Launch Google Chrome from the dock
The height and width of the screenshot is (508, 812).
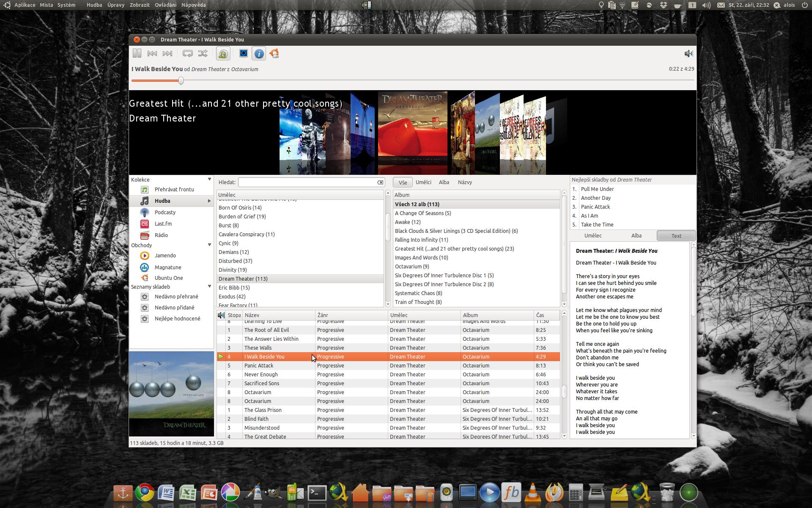(144, 493)
